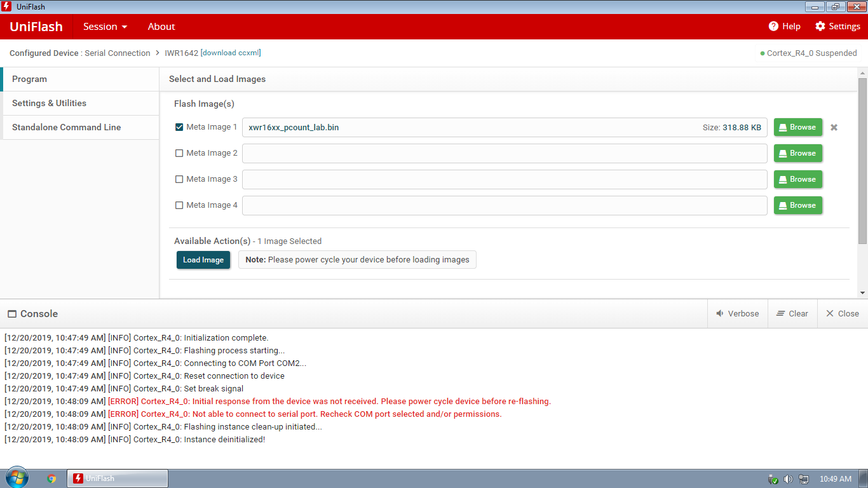This screenshot has width=868, height=488.
Task: Click the volume icon in system tray
Action: pos(788,479)
